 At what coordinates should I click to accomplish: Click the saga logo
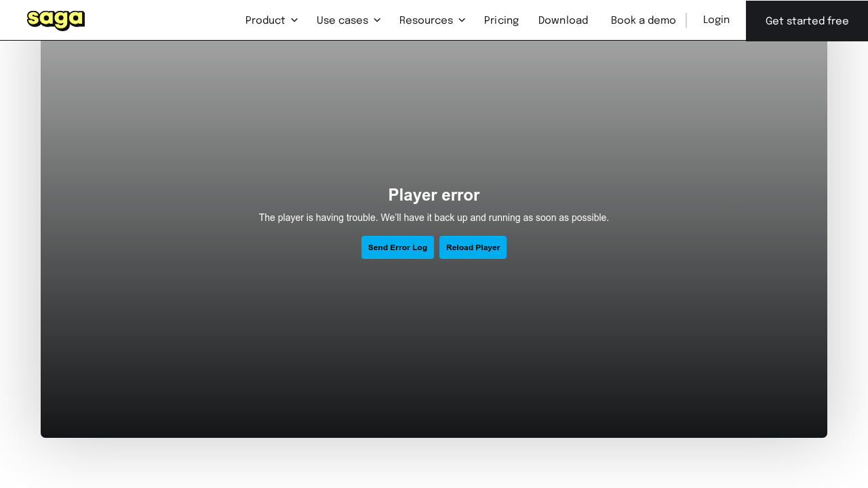point(56,20)
